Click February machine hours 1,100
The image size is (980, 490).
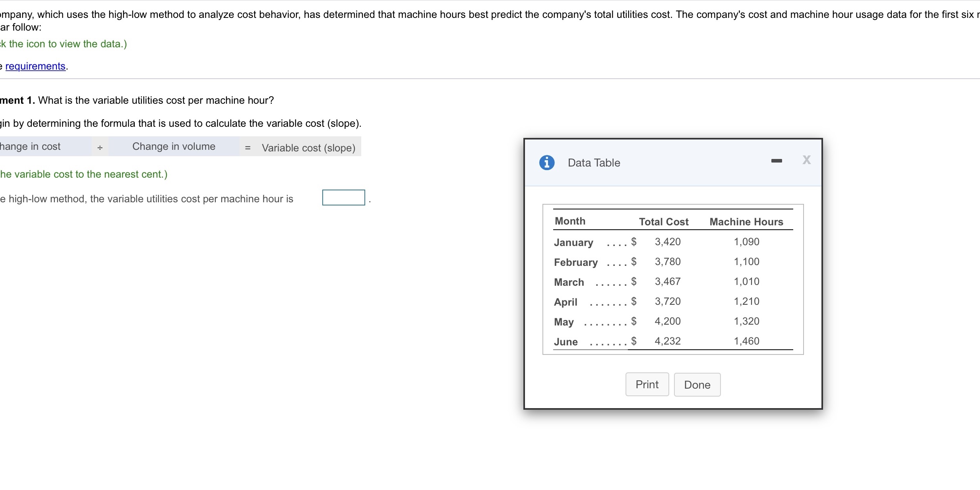coord(746,261)
